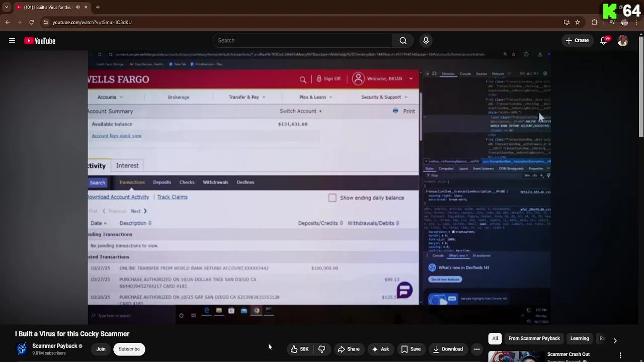Image resolution: width=644 pixels, height=362 pixels.
Task: Click the Scammer Crash Out video title
Action: click(x=568, y=354)
